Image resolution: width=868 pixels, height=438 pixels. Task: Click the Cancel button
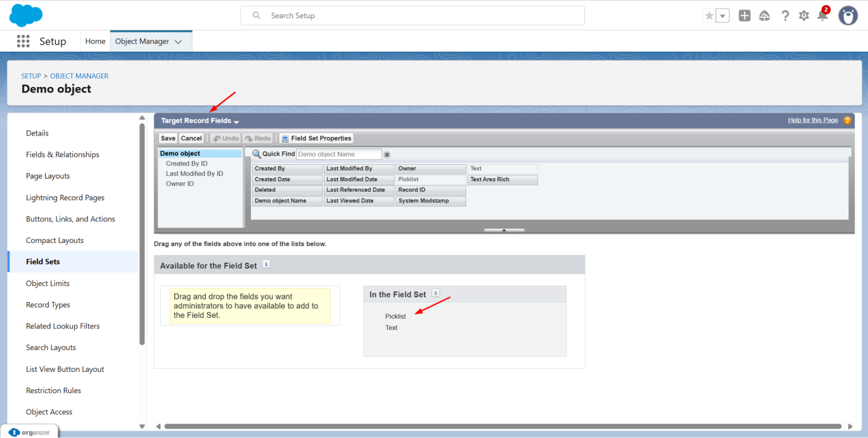tap(191, 138)
